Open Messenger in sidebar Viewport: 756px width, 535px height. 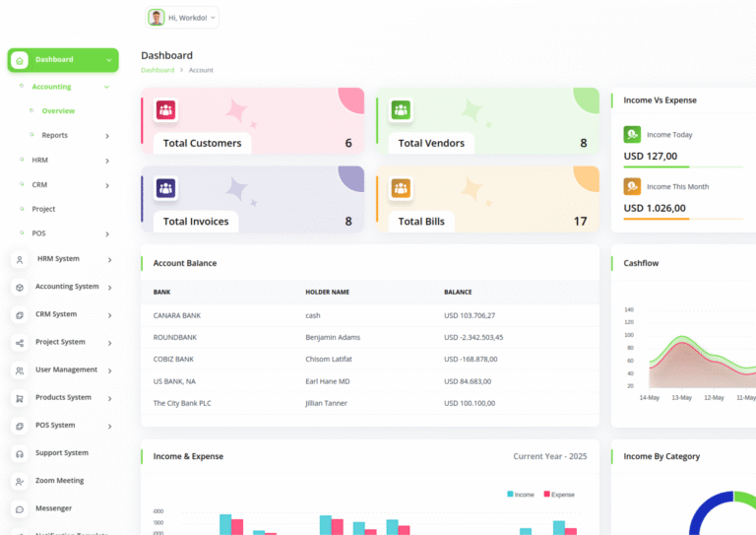[53, 508]
